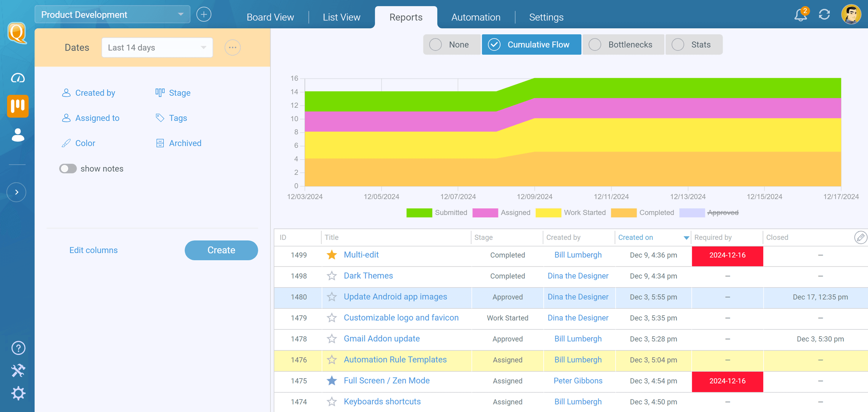Toggle the show notes switch
Screen dimensions: 868x412
click(68, 169)
